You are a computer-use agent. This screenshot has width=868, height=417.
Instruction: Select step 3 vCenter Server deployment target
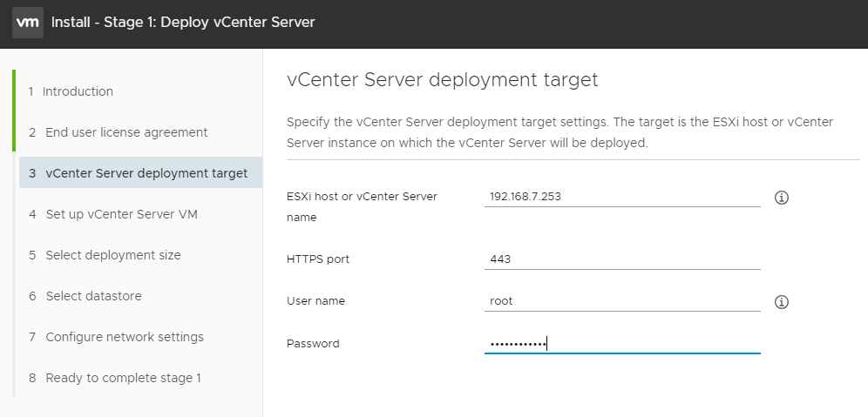(140, 173)
